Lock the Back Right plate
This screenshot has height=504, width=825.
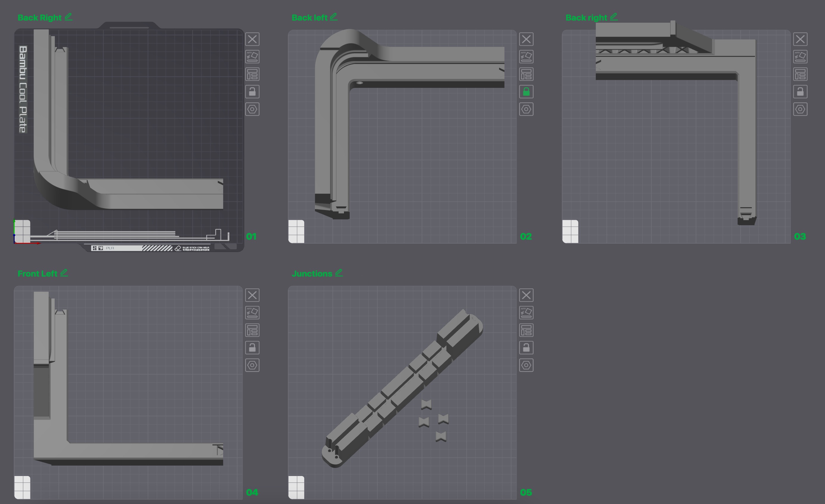(x=252, y=92)
